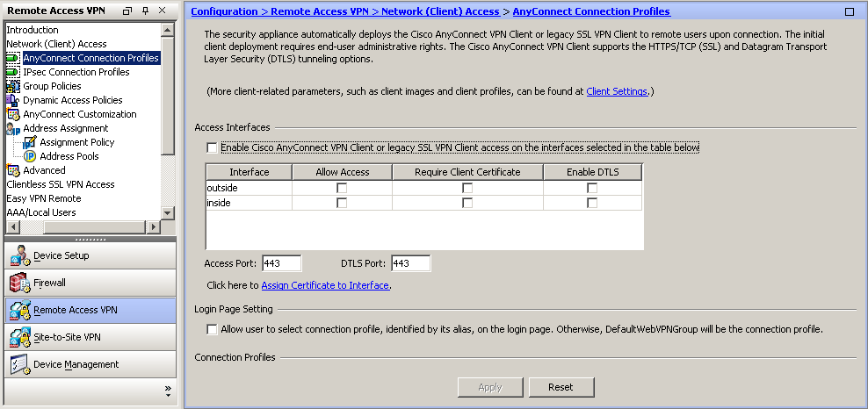Click the Apply button
This screenshot has width=868, height=409.
pos(490,387)
